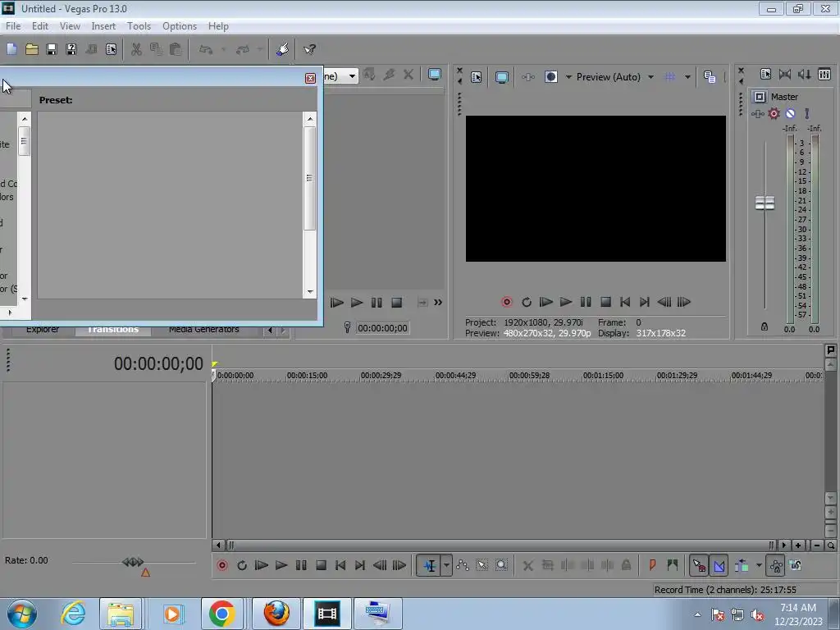840x630 pixels.
Task: Click the Save As toolbar icon
Action: point(71,49)
